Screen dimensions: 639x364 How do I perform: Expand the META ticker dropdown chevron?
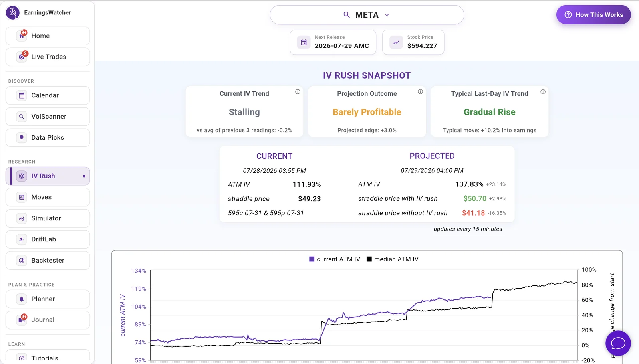coord(387,15)
